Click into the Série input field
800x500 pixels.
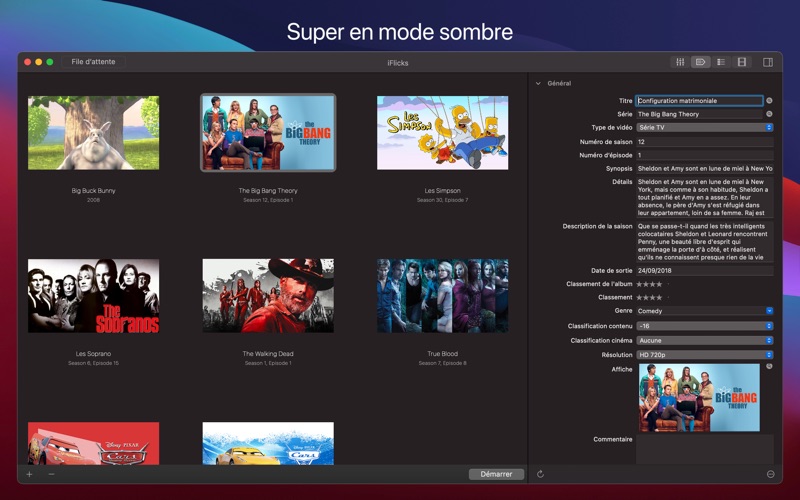click(699, 114)
